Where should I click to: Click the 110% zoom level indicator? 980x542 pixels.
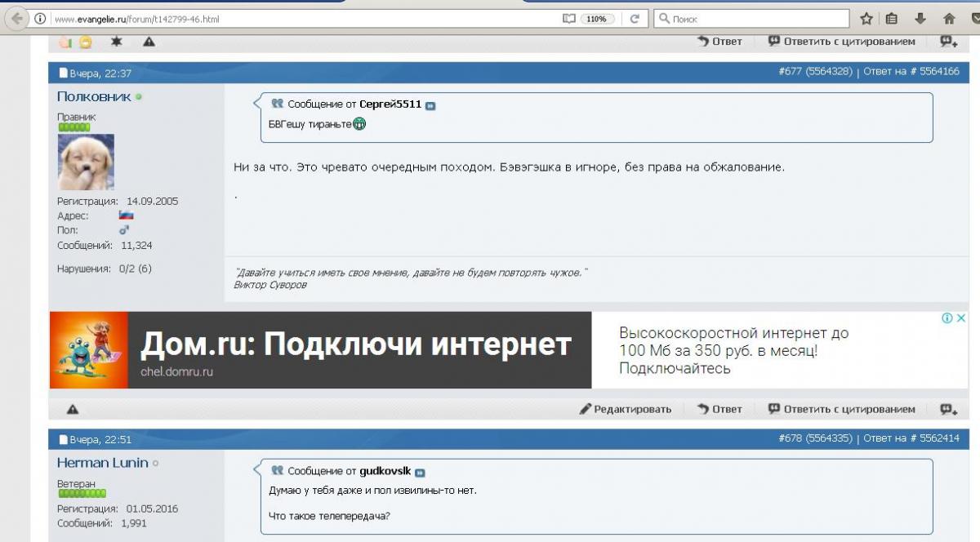[597, 19]
